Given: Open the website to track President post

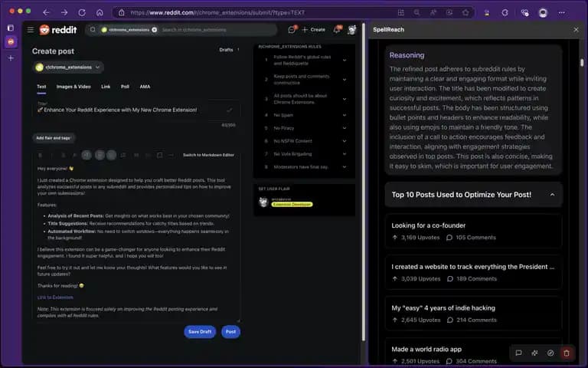Looking at the screenshot, I should [474, 272].
